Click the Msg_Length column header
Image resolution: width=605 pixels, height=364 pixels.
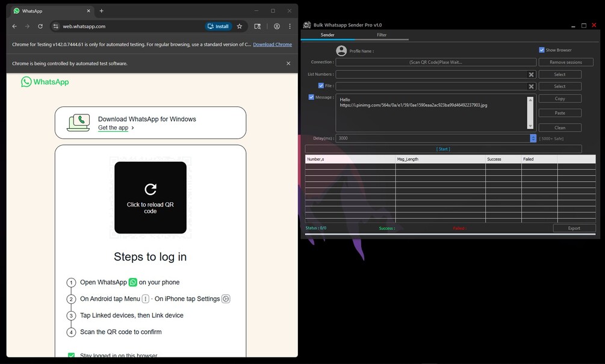coord(440,159)
